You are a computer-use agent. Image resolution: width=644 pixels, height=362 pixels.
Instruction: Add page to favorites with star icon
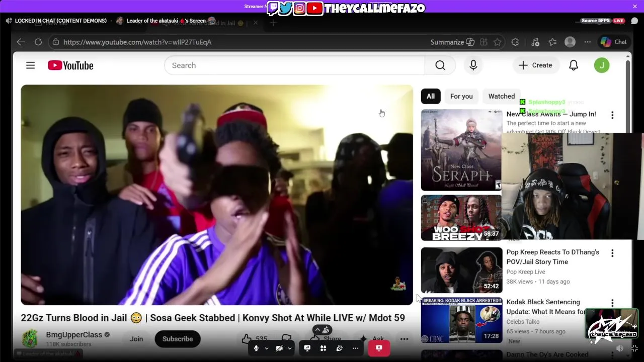pyautogui.click(x=498, y=42)
